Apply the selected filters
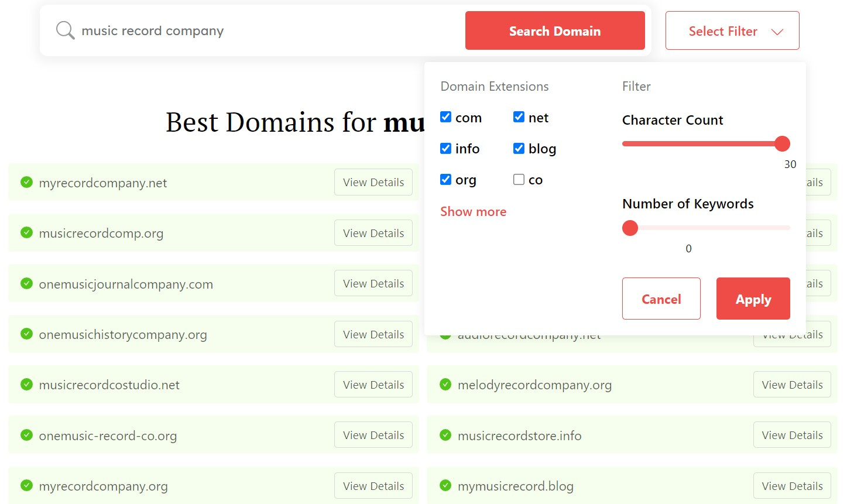The width and height of the screenshot is (847, 504). tap(753, 299)
